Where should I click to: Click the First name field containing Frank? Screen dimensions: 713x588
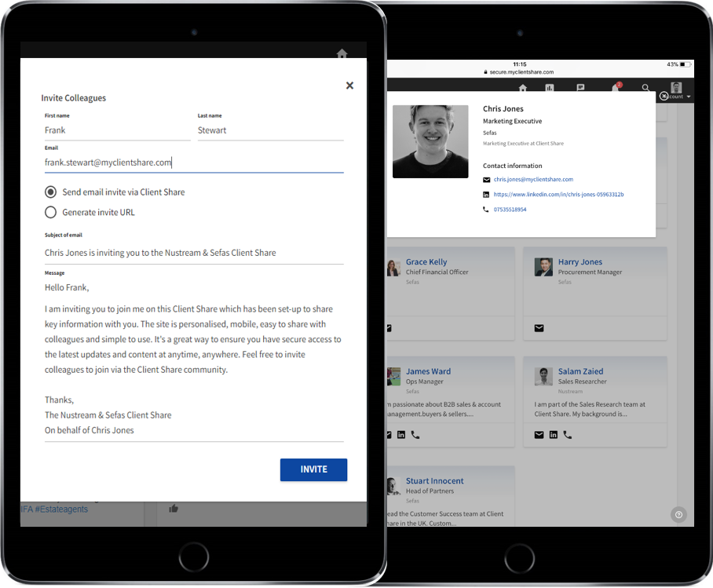pos(116,130)
